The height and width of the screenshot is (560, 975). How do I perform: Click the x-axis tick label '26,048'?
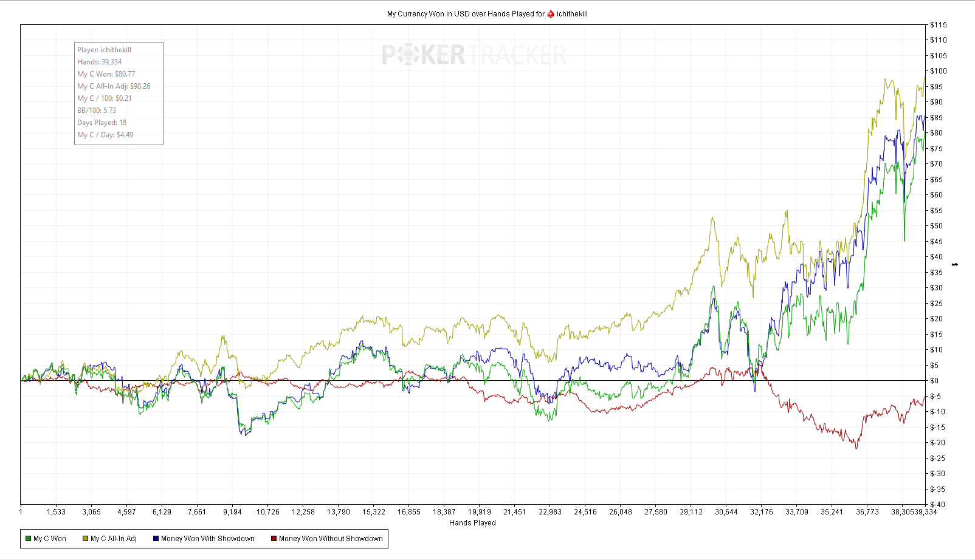pos(621,512)
